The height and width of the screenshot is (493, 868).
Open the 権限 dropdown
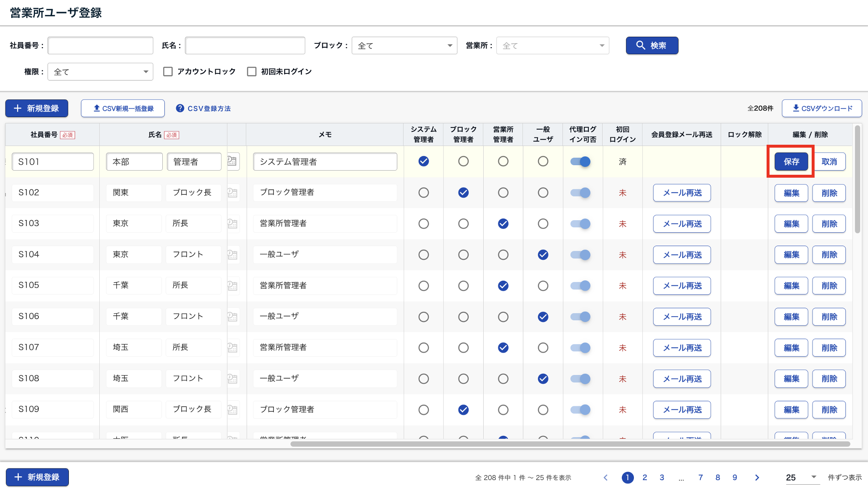point(100,72)
